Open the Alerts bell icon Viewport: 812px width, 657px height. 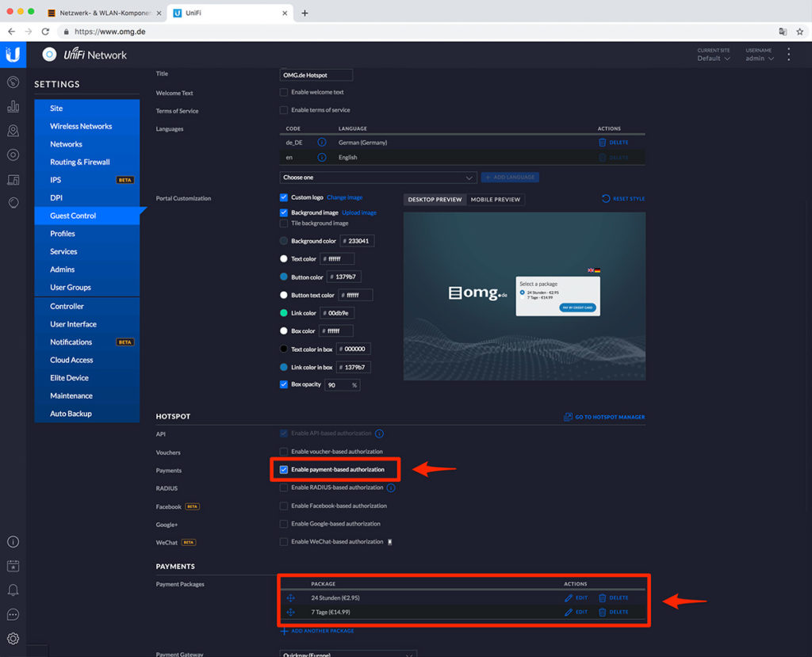[13, 590]
